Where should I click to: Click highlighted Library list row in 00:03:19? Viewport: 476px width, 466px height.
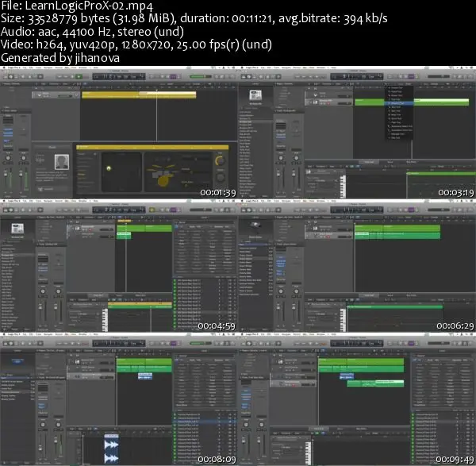coord(255,121)
